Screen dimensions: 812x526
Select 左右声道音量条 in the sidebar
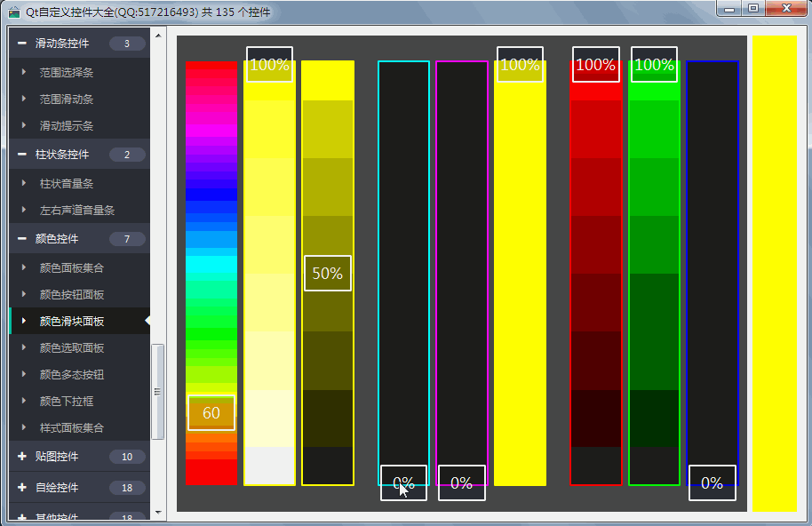76,211
